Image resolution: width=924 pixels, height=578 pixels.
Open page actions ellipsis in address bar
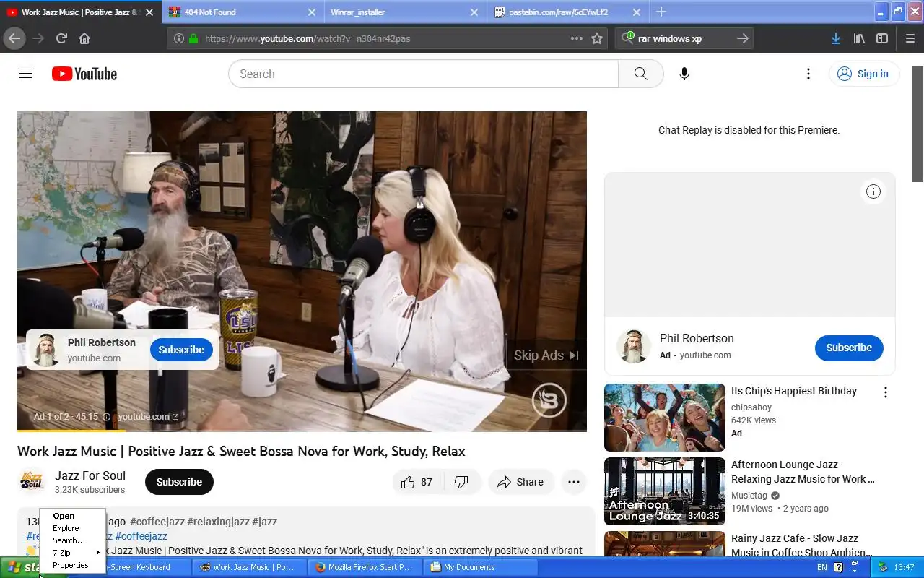(576, 38)
